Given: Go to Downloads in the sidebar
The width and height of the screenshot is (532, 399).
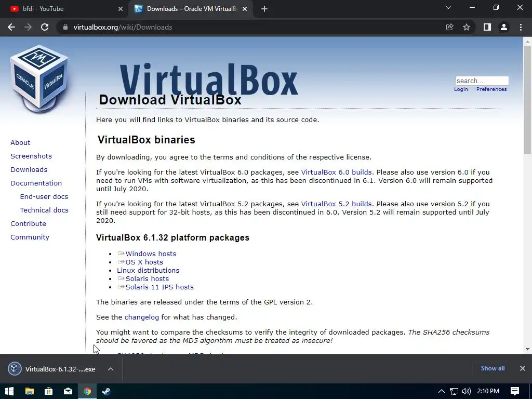Looking at the screenshot, I should [x=29, y=170].
